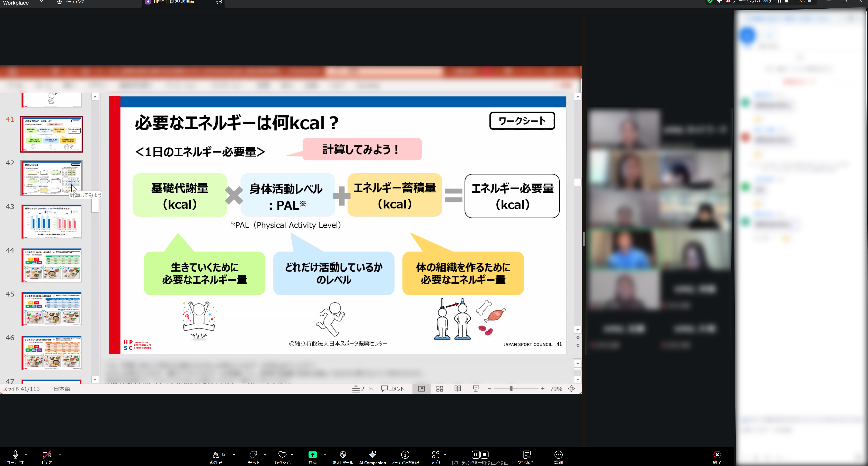Mute the microphone
This screenshot has height=466, width=868.
15,455
